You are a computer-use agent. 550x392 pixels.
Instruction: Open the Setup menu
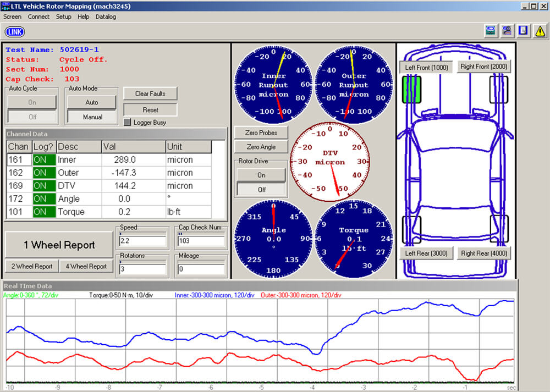tap(63, 16)
